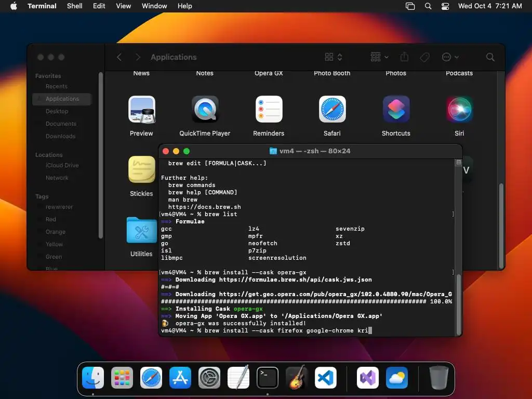Click the Finder sidebar scrollbar

(100, 155)
